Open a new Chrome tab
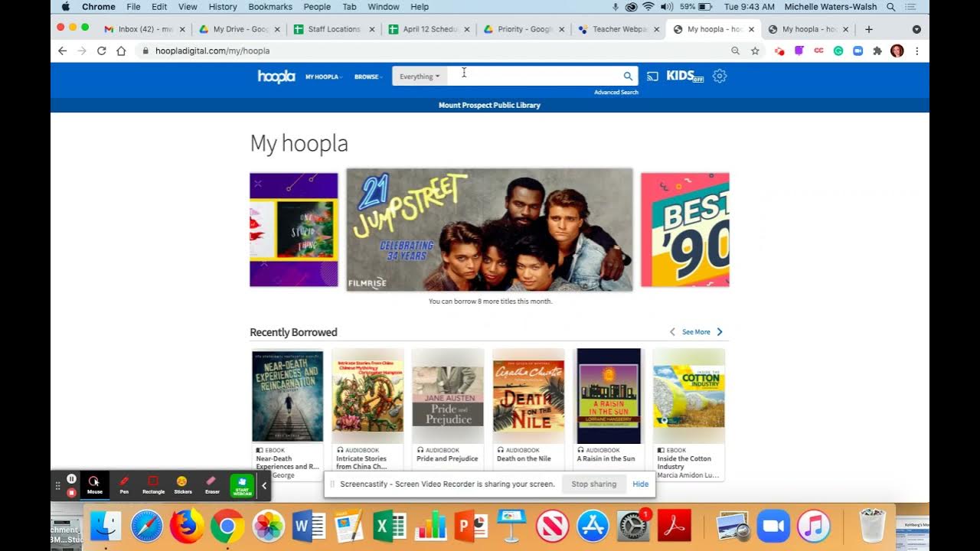Screen dimensions: 980x551 tap(868, 29)
